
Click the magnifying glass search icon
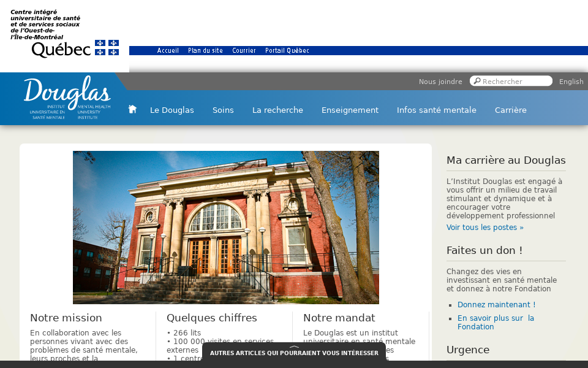click(x=477, y=80)
